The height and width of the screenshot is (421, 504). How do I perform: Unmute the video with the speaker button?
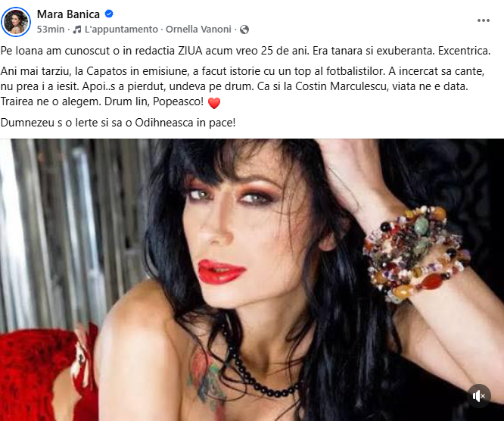point(479,396)
